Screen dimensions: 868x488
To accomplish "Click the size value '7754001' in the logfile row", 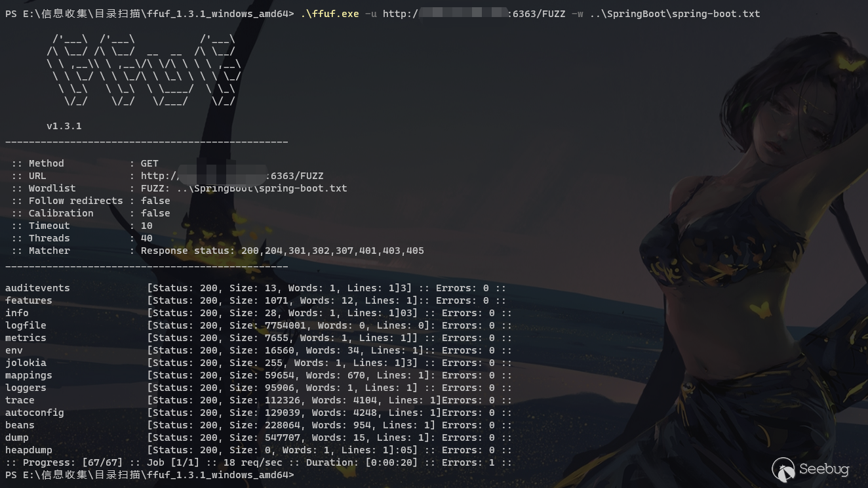I will [x=285, y=325].
